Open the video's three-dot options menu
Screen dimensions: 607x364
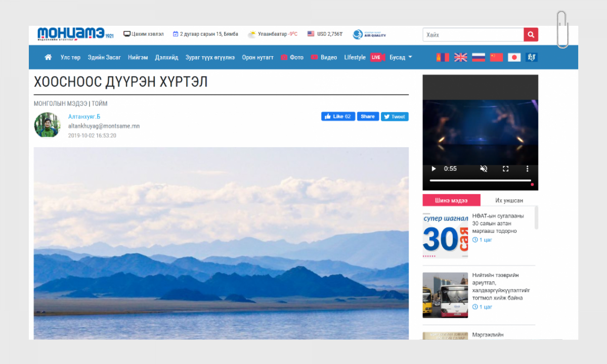coord(527,169)
